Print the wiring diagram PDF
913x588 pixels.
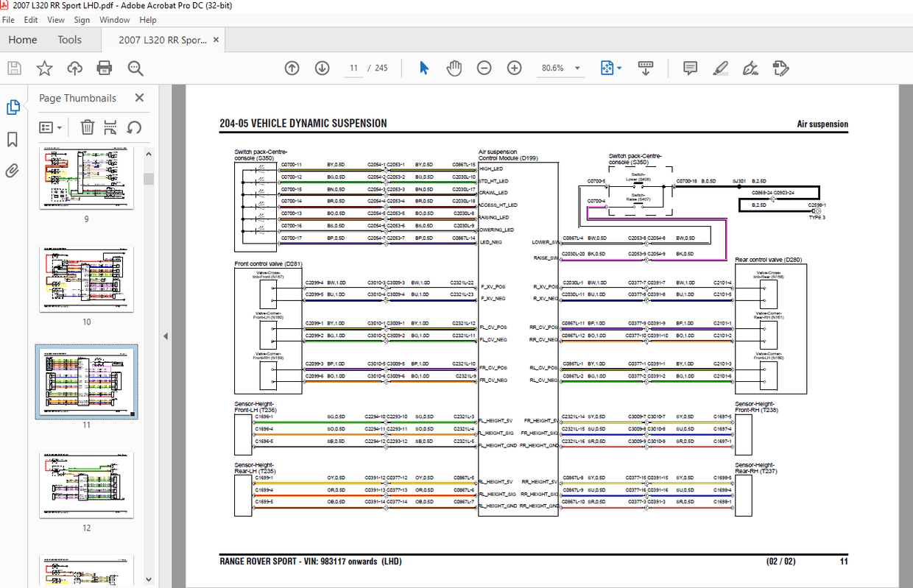[104, 68]
